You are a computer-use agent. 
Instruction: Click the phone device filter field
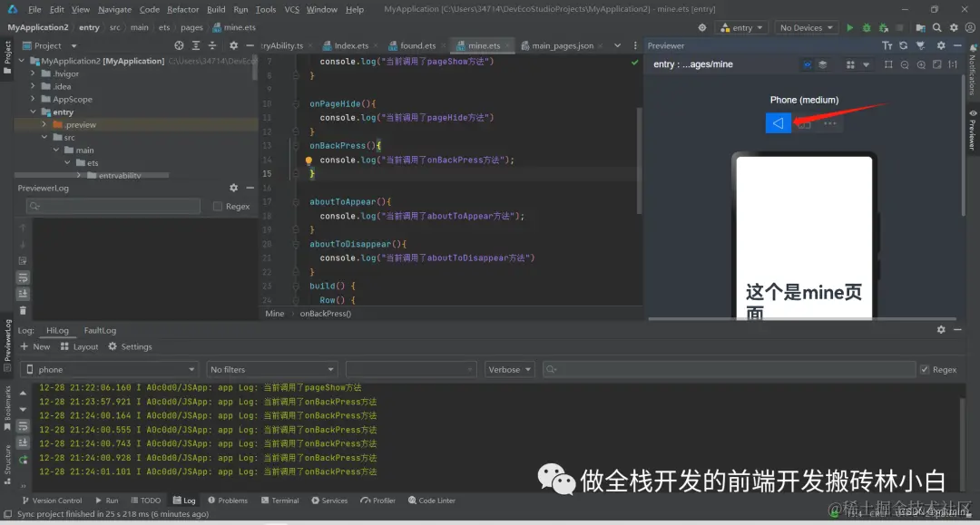click(x=109, y=369)
